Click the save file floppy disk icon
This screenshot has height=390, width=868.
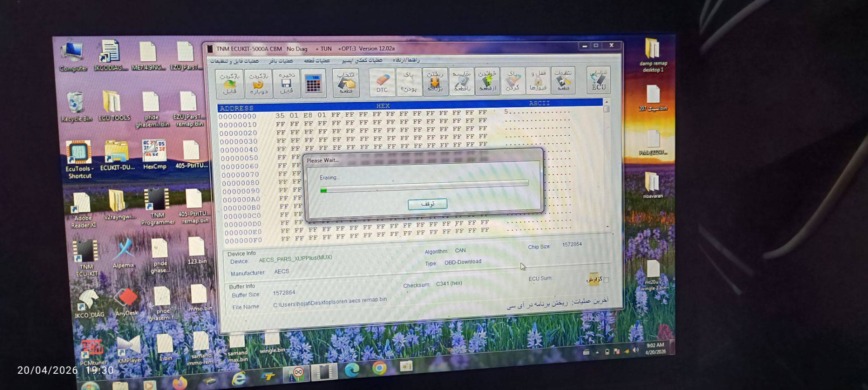coord(287,83)
